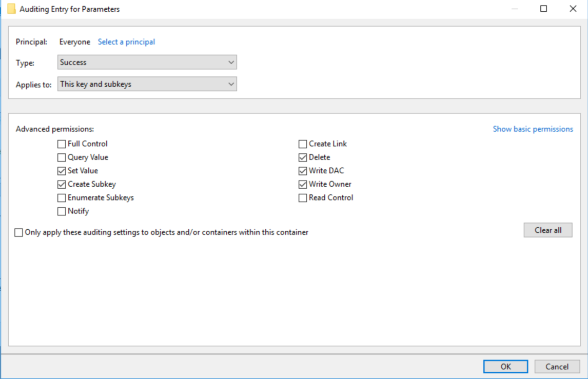Check the Notify permission
This screenshot has height=379, width=588.
pyautogui.click(x=61, y=211)
